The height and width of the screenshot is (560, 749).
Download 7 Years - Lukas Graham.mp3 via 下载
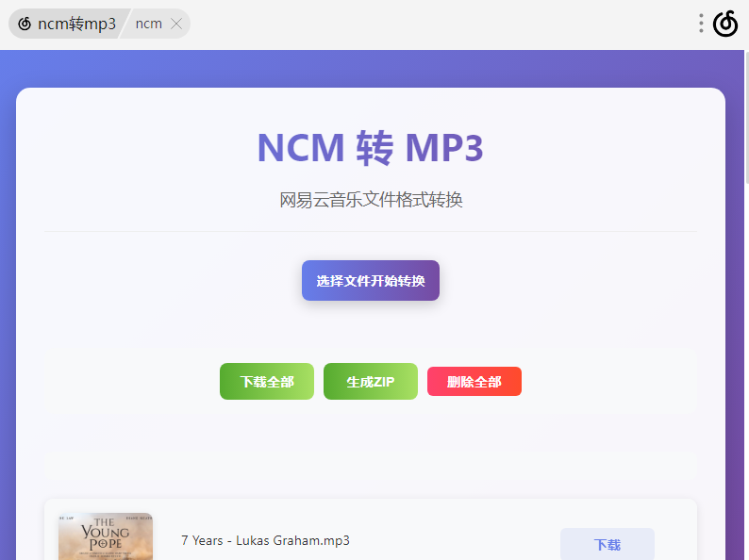click(608, 544)
